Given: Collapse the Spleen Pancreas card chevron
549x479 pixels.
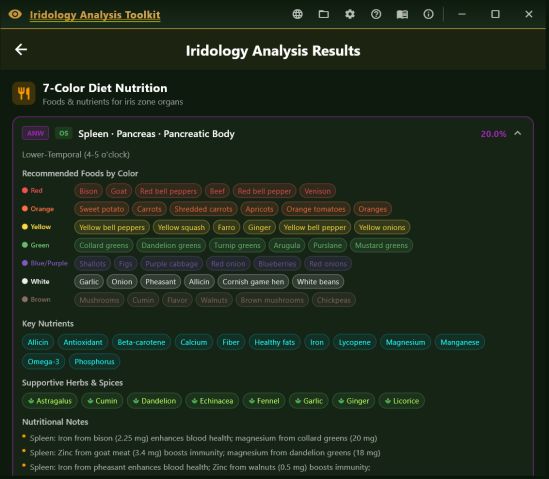Looking at the screenshot, I should [517, 133].
